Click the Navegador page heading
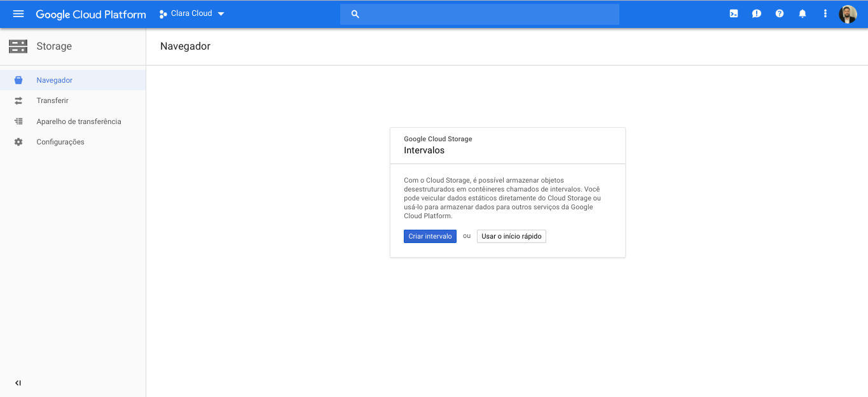Viewport: 868px width, 397px height. coord(185,46)
